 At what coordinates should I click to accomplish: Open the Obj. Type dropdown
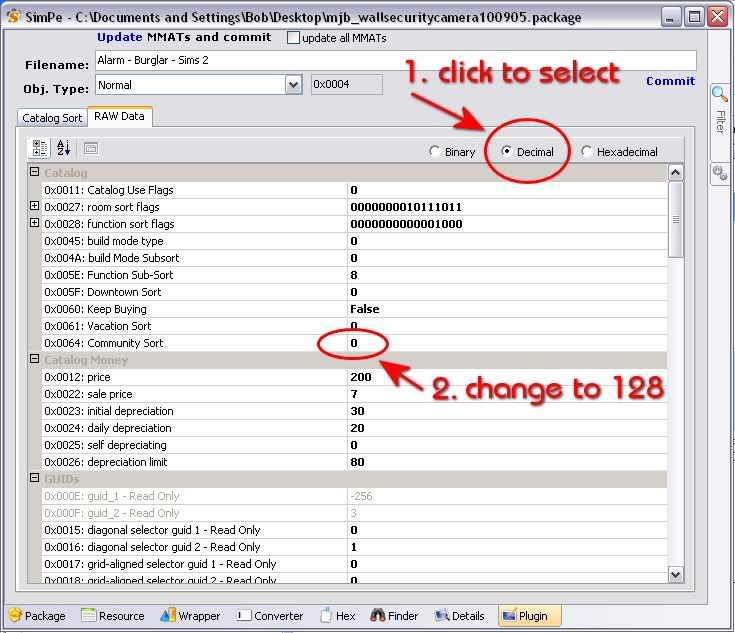[x=293, y=85]
